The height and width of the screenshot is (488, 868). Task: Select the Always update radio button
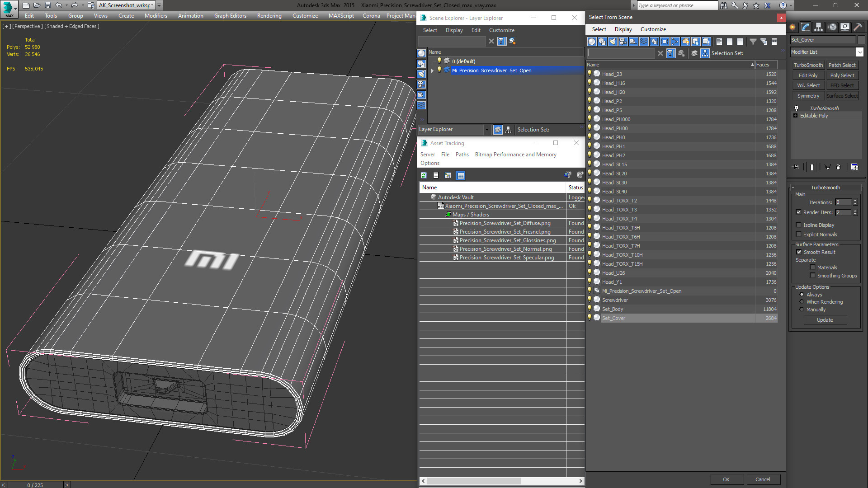point(802,295)
